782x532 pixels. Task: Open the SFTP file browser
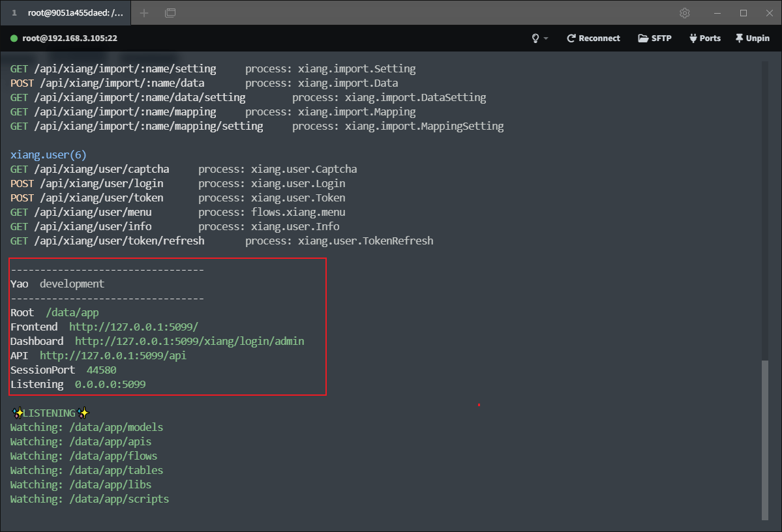[x=655, y=38]
